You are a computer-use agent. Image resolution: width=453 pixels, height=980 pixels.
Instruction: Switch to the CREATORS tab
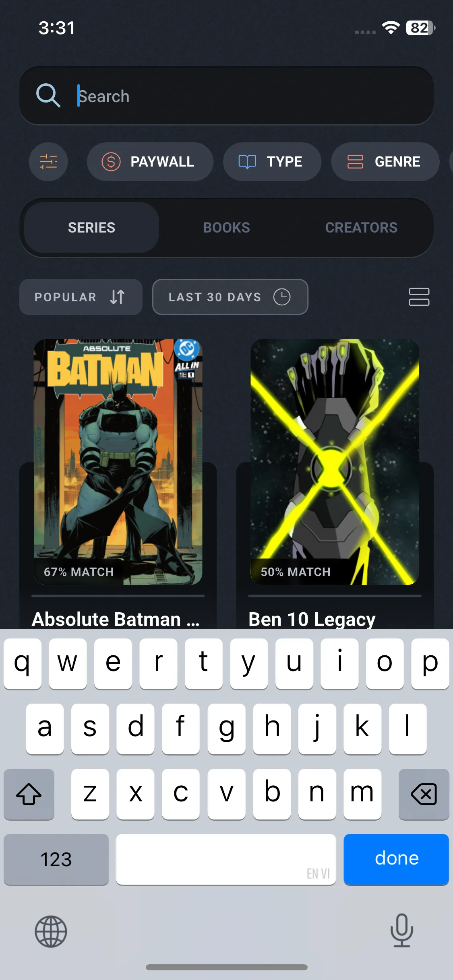(361, 228)
